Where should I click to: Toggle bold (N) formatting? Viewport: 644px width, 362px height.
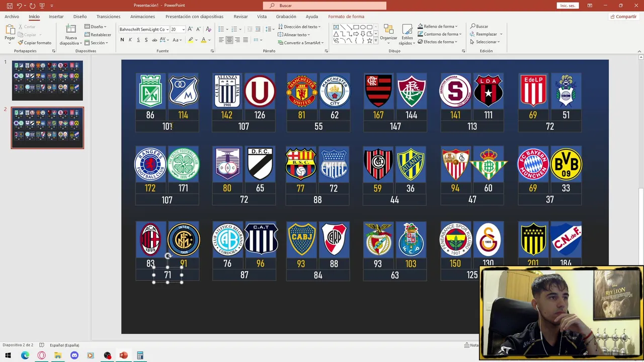coord(122,40)
